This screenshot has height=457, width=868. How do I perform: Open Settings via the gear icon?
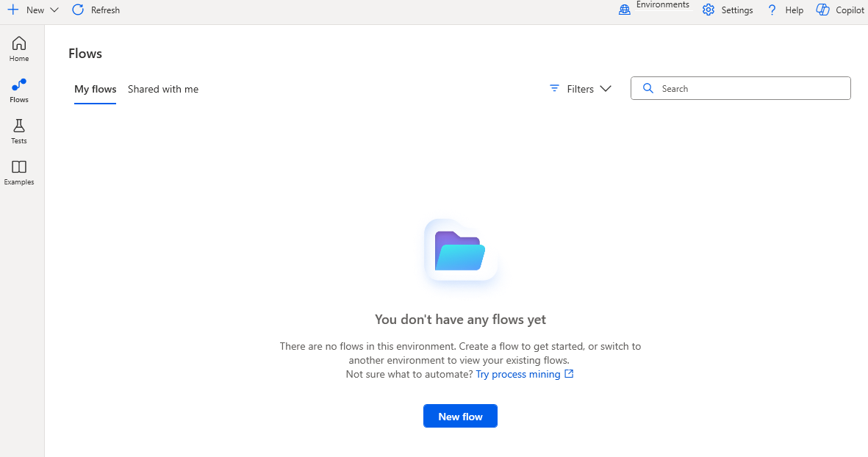pos(708,10)
